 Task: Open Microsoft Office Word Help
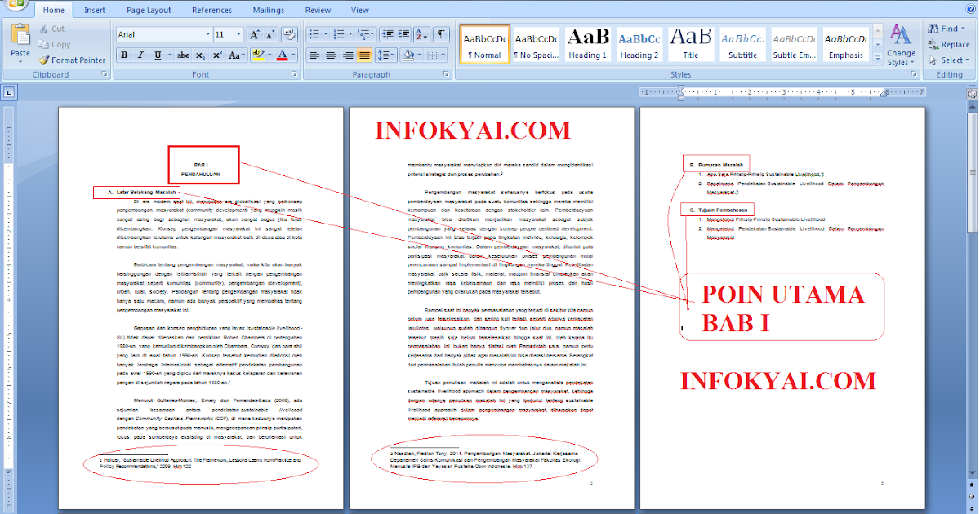click(971, 10)
